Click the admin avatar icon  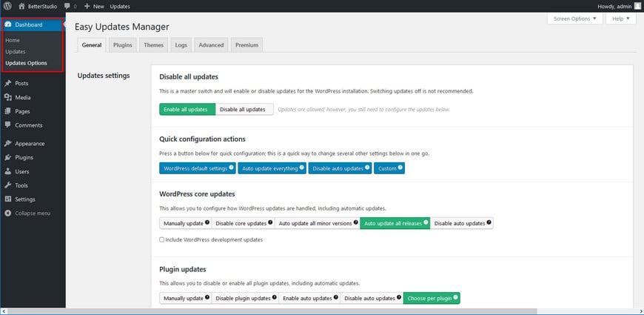[x=637, y=6]
